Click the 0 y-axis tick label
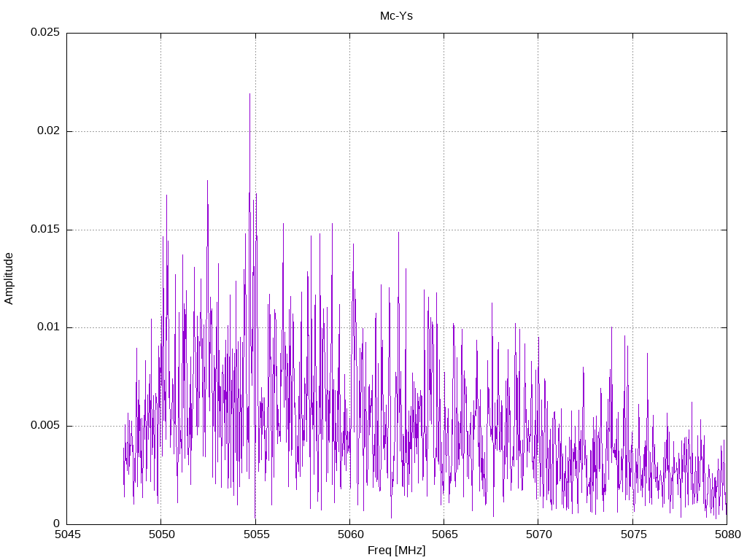Screen dimensions: 747x560 (57, 524)
